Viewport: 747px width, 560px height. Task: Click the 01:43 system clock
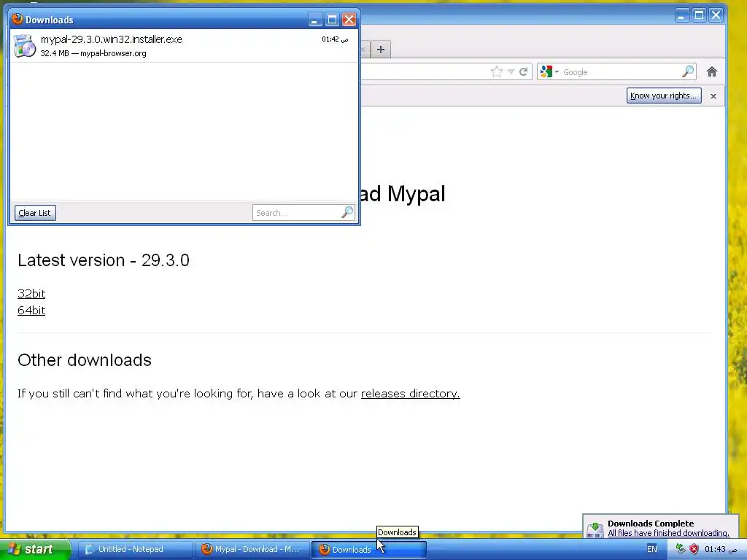point(721,549)
